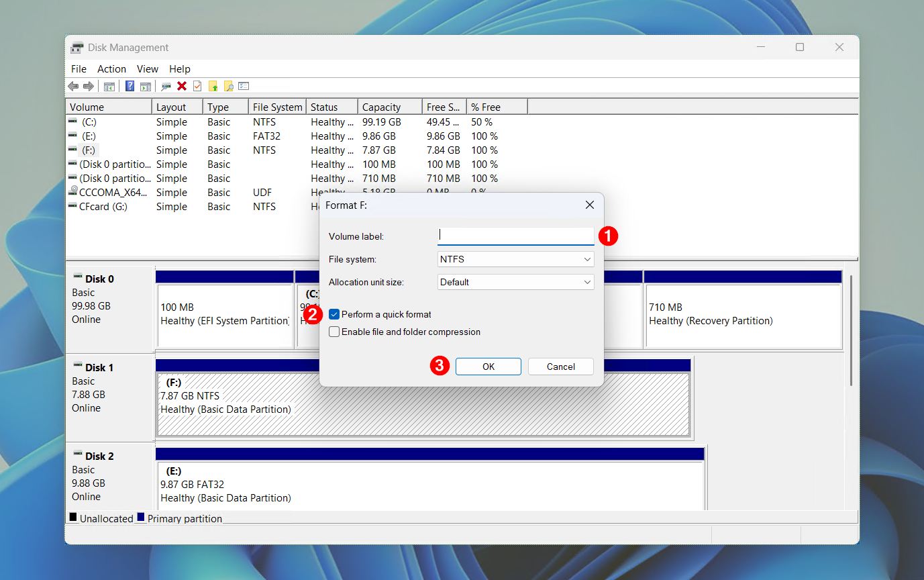Click the Forward arrow toolbar icon
Viewport: 924px width, 580px height.
[x=89, y=86]
